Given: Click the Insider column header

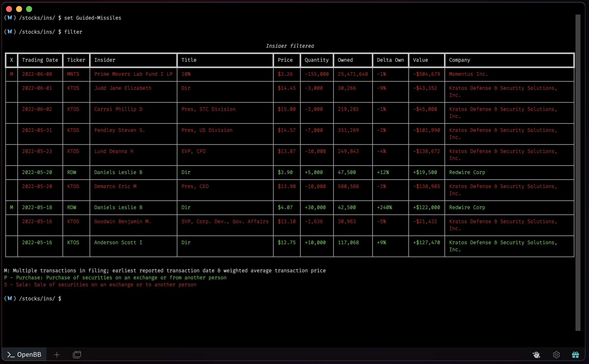Looking at the screenshot, I should (133, 60).
